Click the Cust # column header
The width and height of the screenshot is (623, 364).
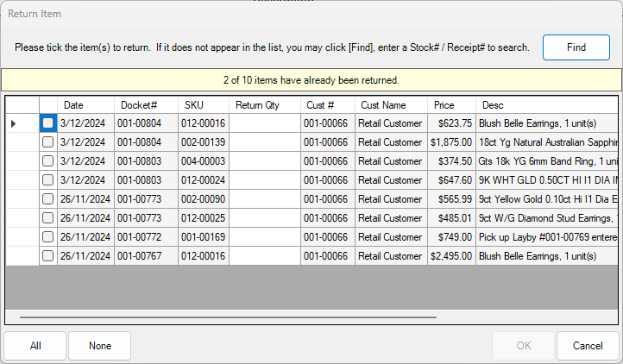pyautogui.click(x=328, y=105)
